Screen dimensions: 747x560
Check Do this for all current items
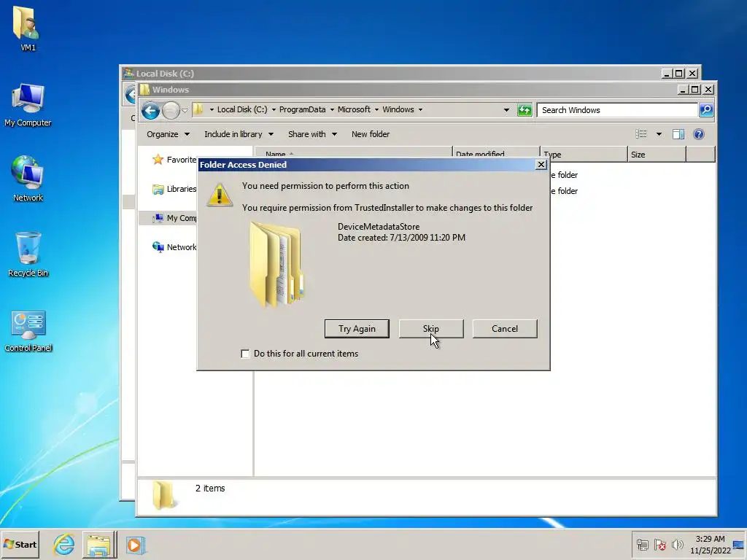click(x=245, y=354)
